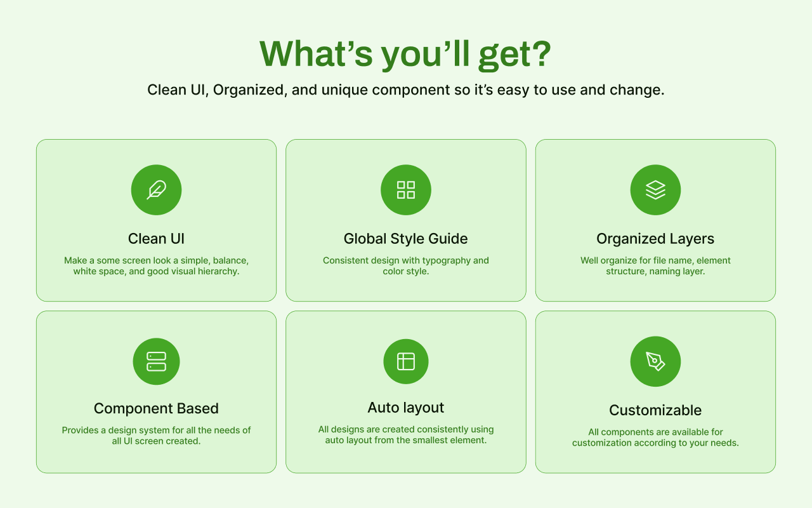Select the stacked layers icon
Viewport: 812px width, 508px height.
coord(655,190)
